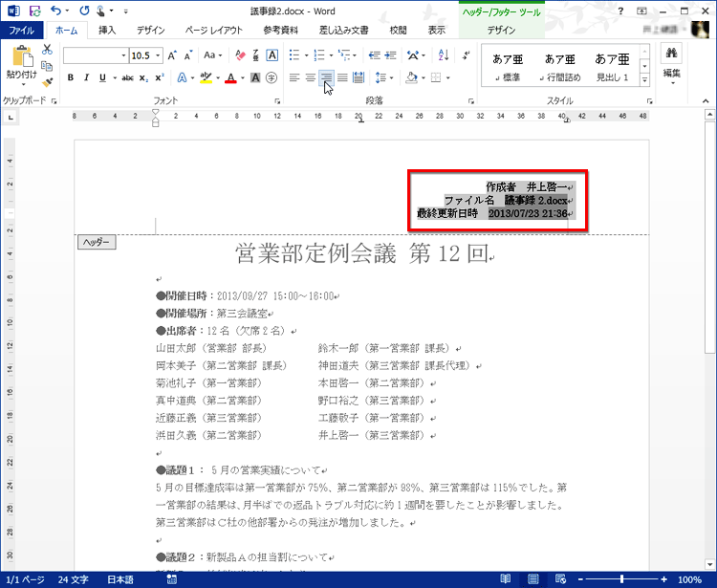Clear all formatting with eraser icon
717x588 pixels.
pos(240,55)
